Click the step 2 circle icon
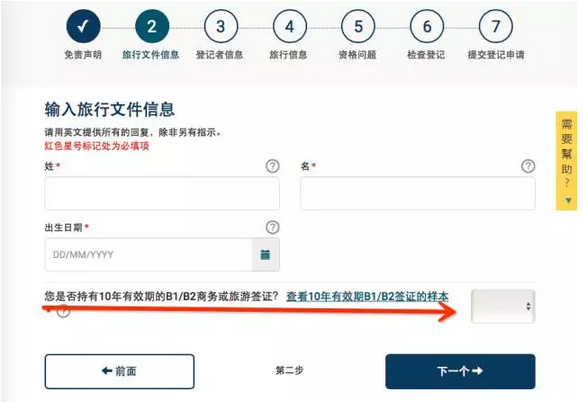Screen dimensions: 583x402 coord(152,26)
